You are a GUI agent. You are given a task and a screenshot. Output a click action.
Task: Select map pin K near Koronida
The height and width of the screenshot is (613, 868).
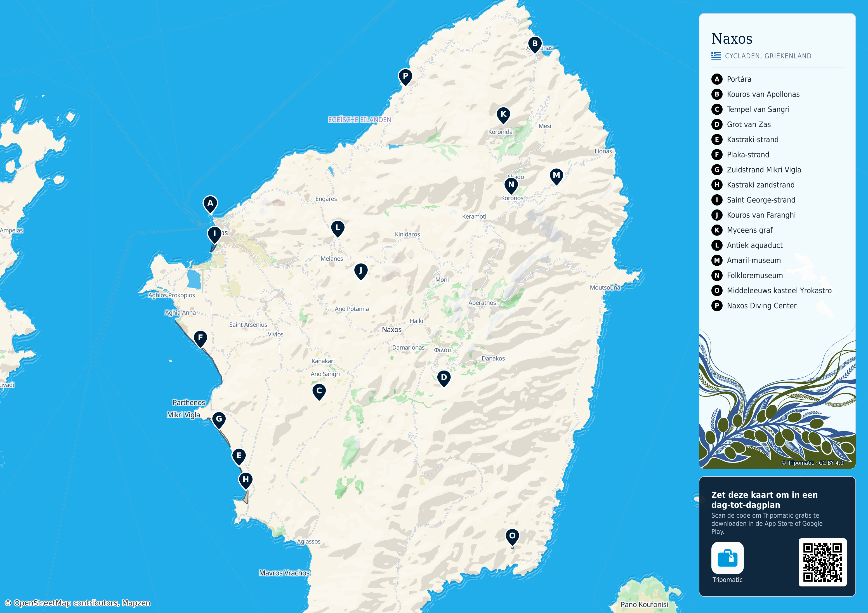(503, 115)
